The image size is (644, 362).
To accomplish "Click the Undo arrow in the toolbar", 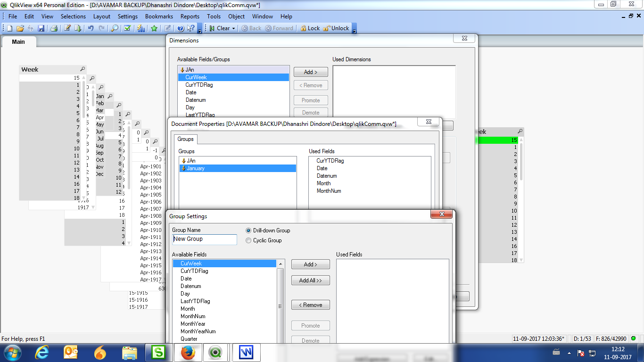I will [x=91, y=28].
